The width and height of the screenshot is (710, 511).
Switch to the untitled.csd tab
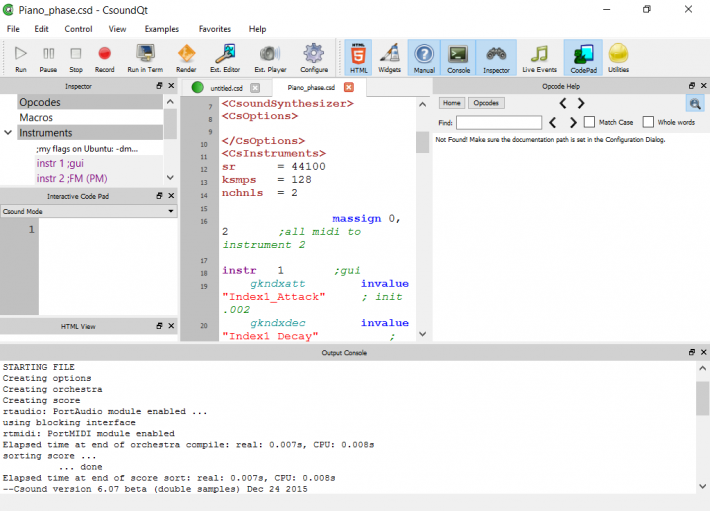(x=226, y=88)
